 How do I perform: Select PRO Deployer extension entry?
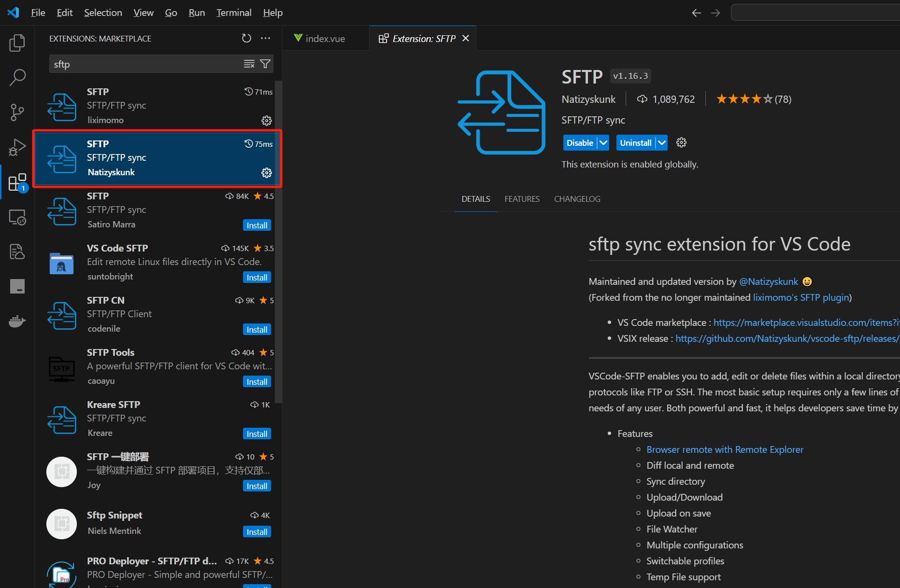tap(157, 571)
